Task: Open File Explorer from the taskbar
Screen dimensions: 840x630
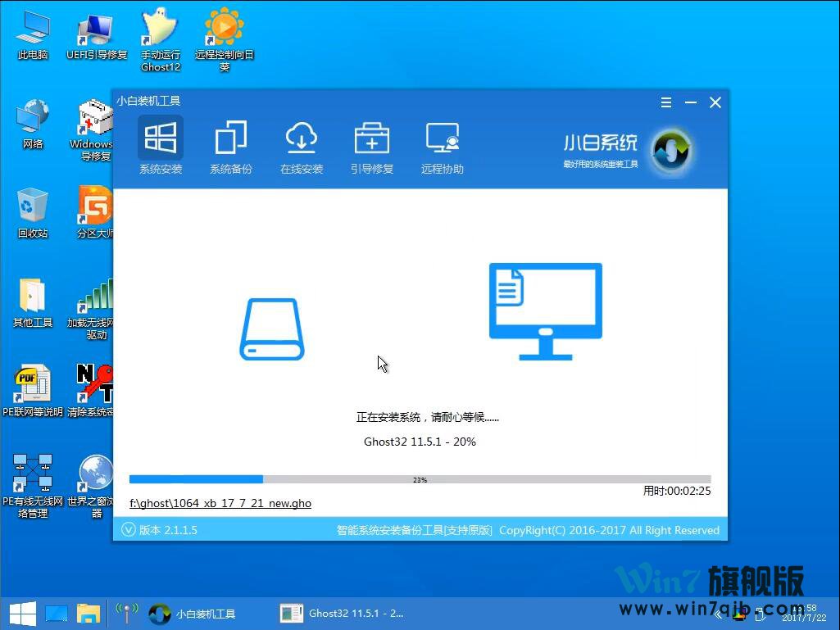Action: pos(88,613)
